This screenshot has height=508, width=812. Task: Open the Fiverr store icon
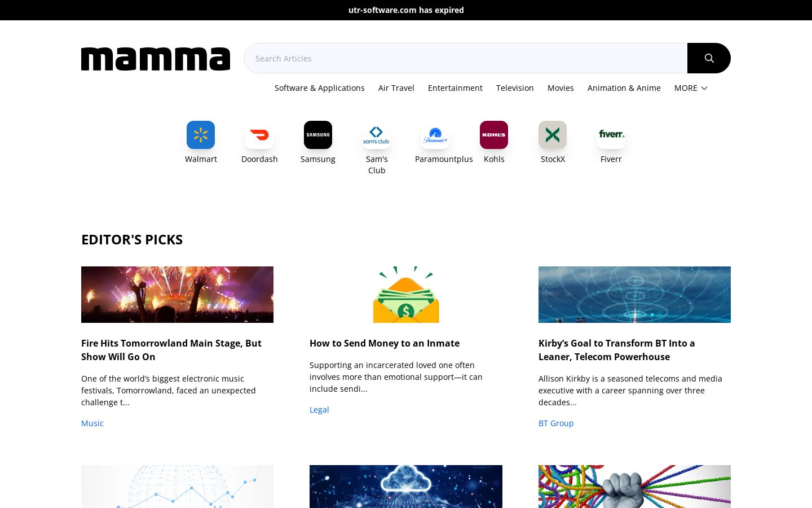tap(611, 135)
